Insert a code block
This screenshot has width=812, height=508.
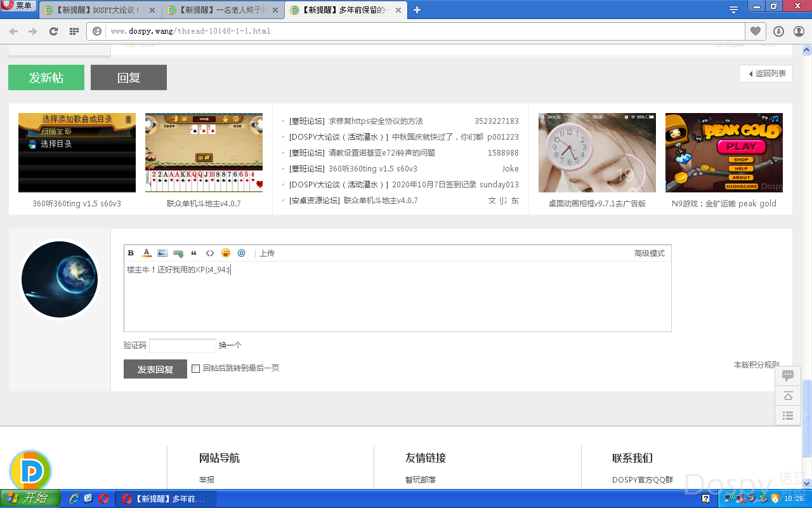[210, 253]
